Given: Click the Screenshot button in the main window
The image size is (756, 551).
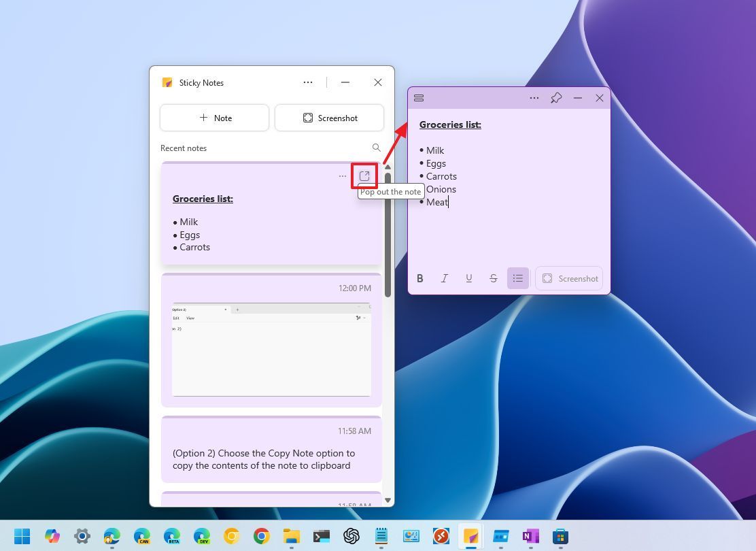Looking at the screenshot, I should point(329,118).
